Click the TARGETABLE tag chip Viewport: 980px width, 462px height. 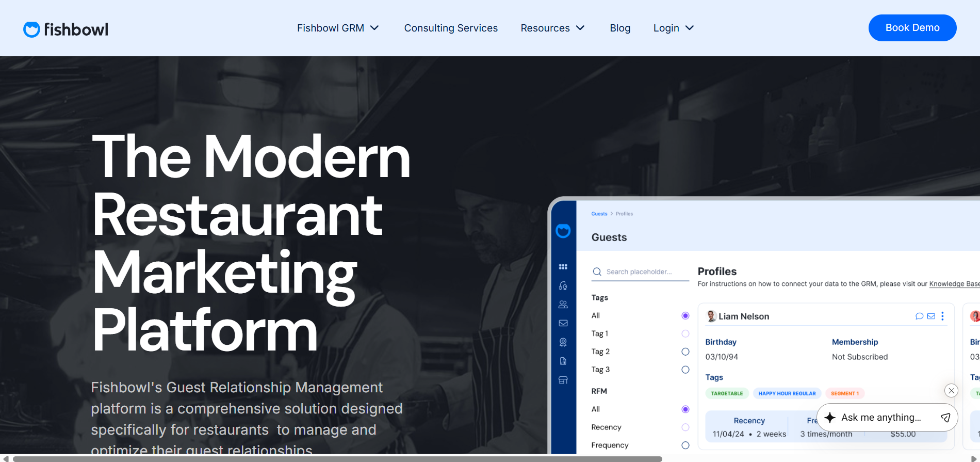(x=727, y=393)
